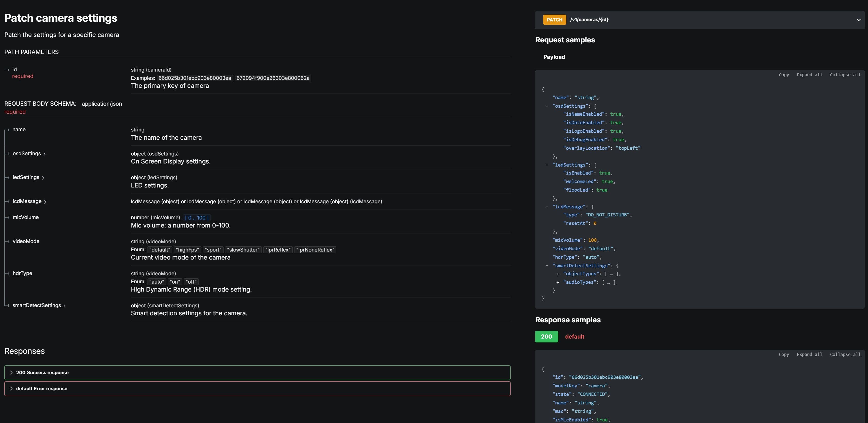Switch to default response sample tab

click(575, 337)
